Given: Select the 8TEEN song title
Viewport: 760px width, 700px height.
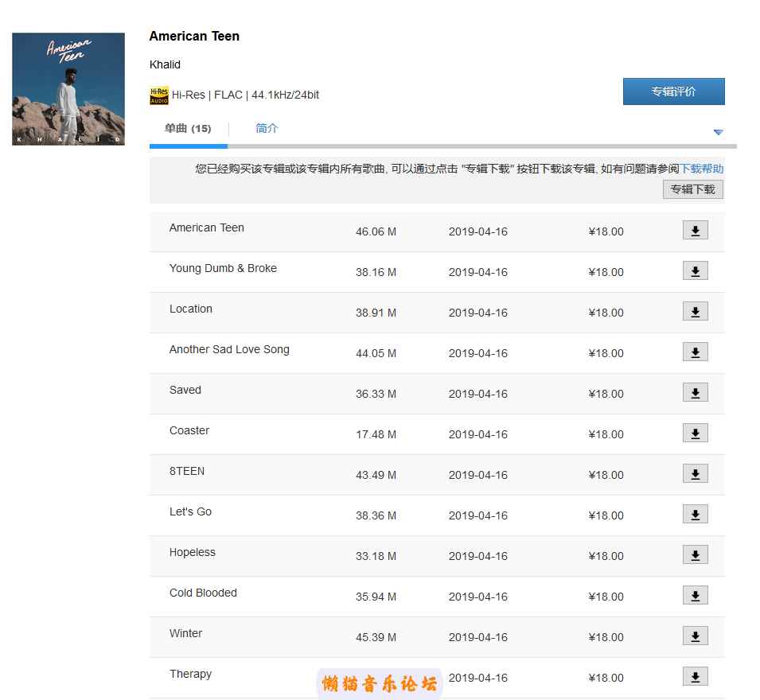Looking at the screenshot, I should tap(187, 472).
